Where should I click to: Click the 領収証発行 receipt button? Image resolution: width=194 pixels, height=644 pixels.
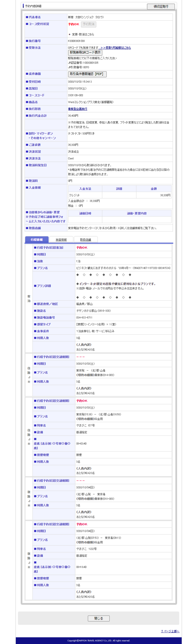pos(161,6)
